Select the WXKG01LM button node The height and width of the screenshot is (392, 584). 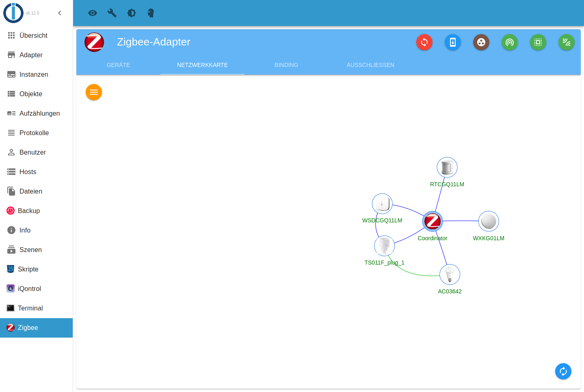(x=489, y=221)
